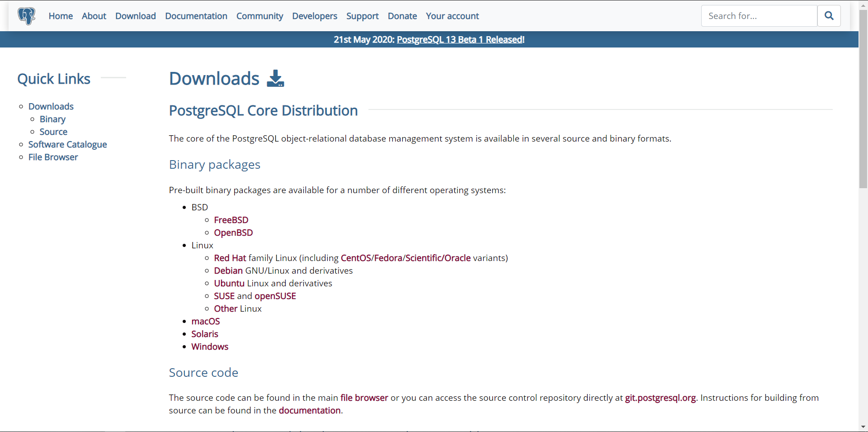The image size is (868, 432).
Task: Open Software Catalogue from Quick Links
Action: tap(68, 144)
